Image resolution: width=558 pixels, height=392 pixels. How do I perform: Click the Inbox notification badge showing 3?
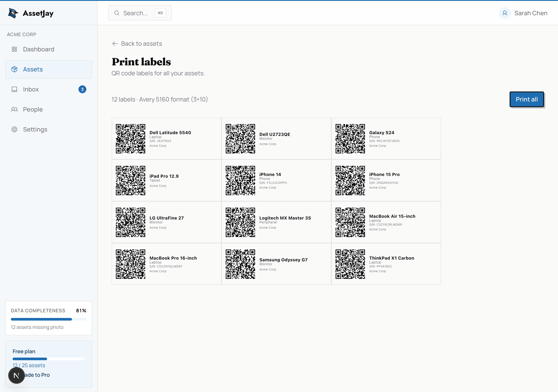(x=82, y=89)
